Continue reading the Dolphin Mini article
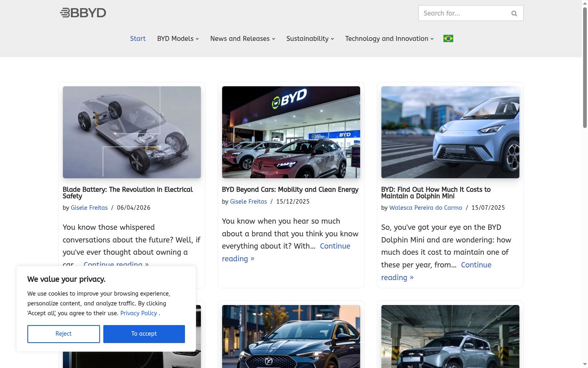Viewport: 588px width, 368px height. tap(476, 265)
